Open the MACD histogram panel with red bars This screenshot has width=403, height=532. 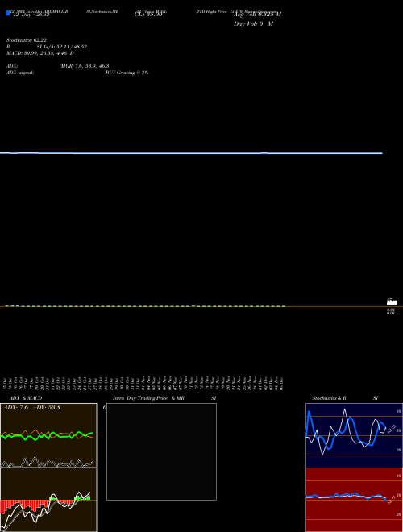point(48,500)
